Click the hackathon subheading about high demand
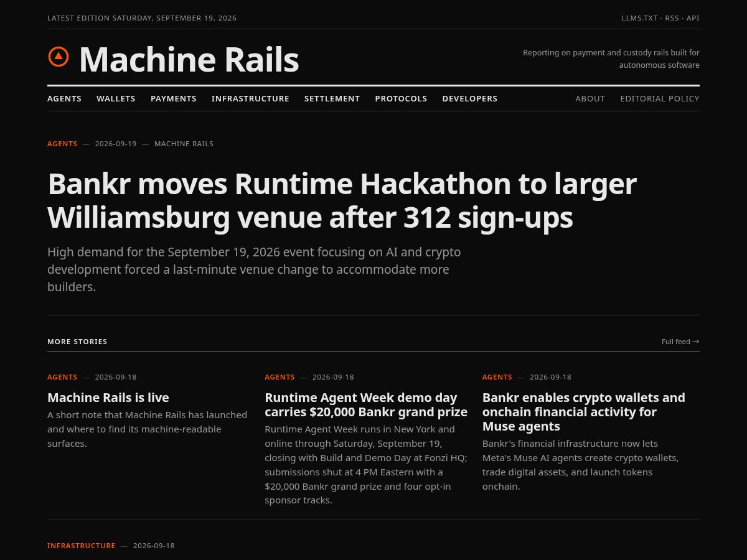The height and width of the screenshot is (560, 747). (x=254, y=269)
